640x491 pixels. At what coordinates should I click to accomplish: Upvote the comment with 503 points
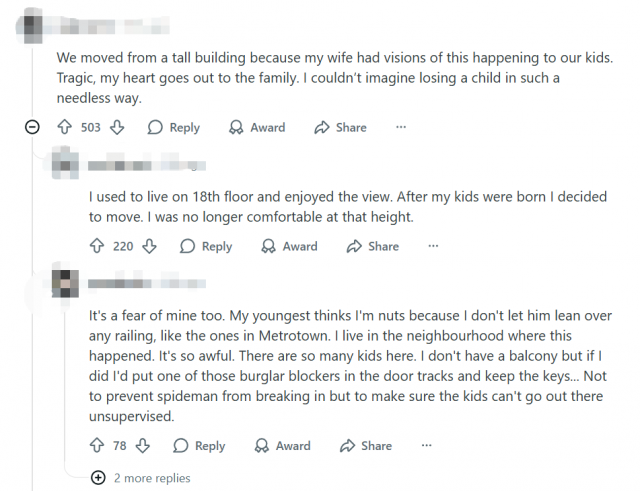tap(65, 127)
